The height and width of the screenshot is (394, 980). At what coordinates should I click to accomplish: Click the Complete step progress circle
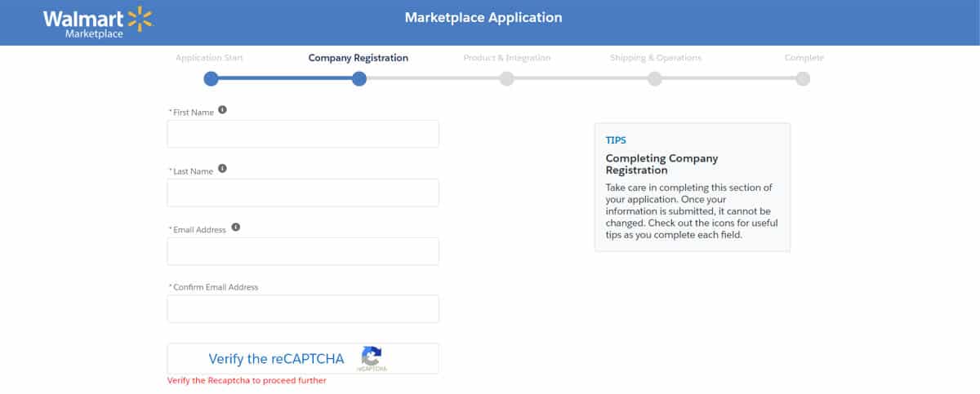coord(803,79)
